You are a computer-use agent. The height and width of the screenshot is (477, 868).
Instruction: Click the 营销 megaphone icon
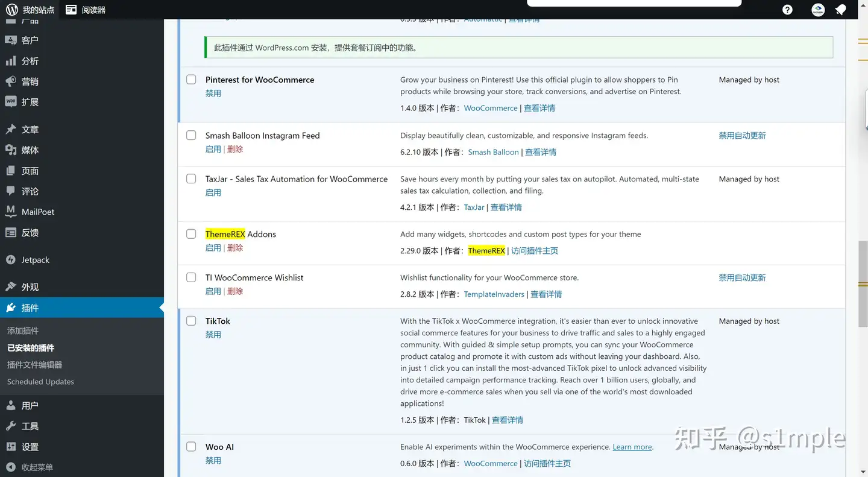[11, 81]
